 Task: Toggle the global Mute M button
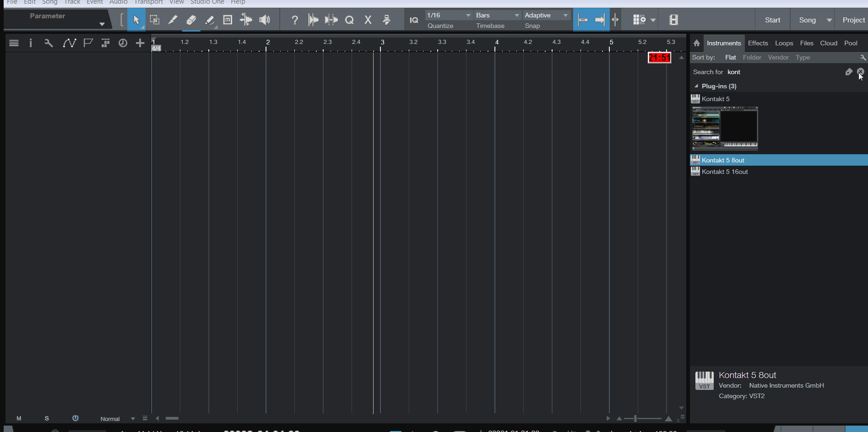pyautogui.click(x=19, y=418)
